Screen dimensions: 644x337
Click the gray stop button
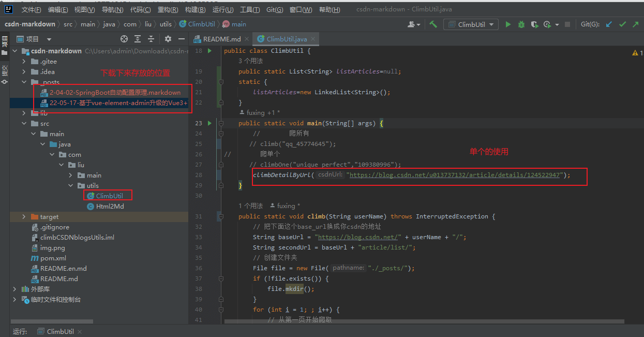tap(567, 24)
